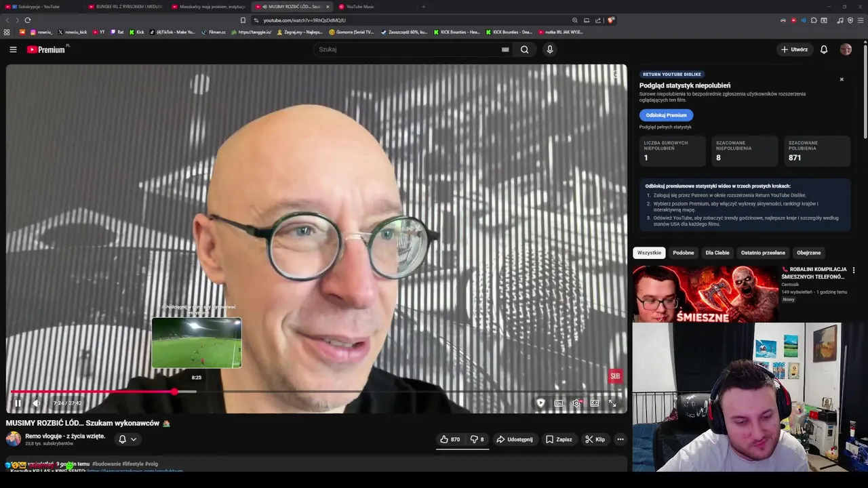Open the browser main menu
The width and height of the screenshot is (868, 488).
coord(860,20)
